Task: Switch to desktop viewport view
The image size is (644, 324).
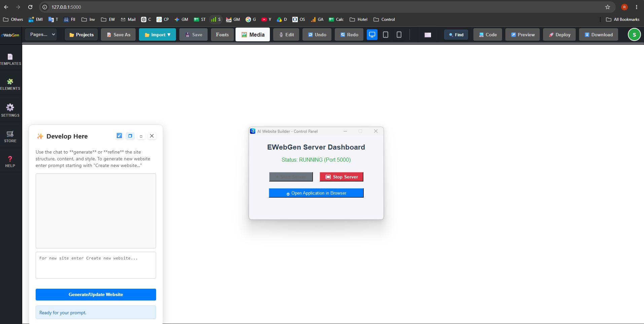Action: coord(372,35)
